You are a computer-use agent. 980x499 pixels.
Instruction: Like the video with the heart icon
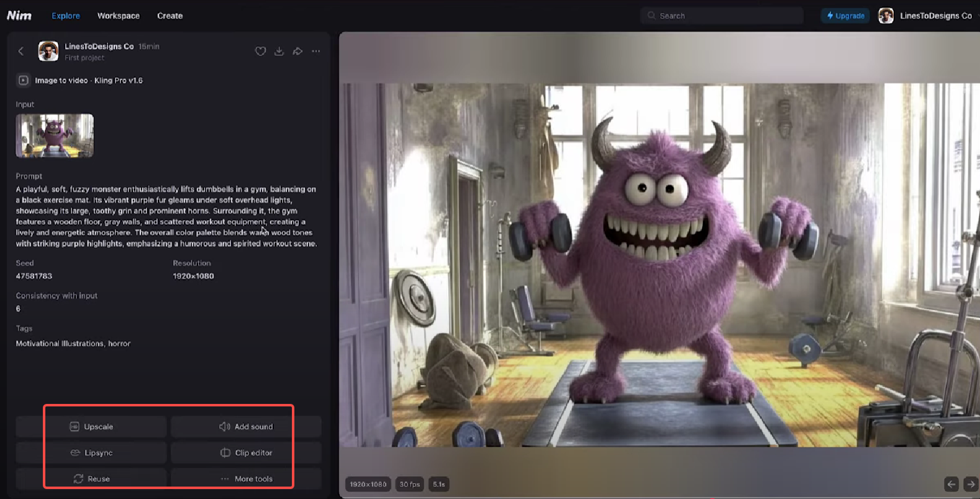(x=261, y=51)
